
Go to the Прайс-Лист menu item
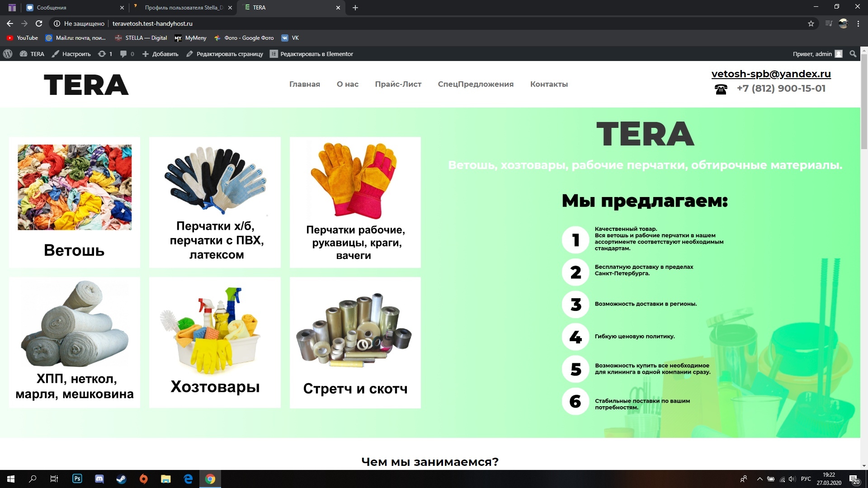pyautogui.click(x=398, y=84)
